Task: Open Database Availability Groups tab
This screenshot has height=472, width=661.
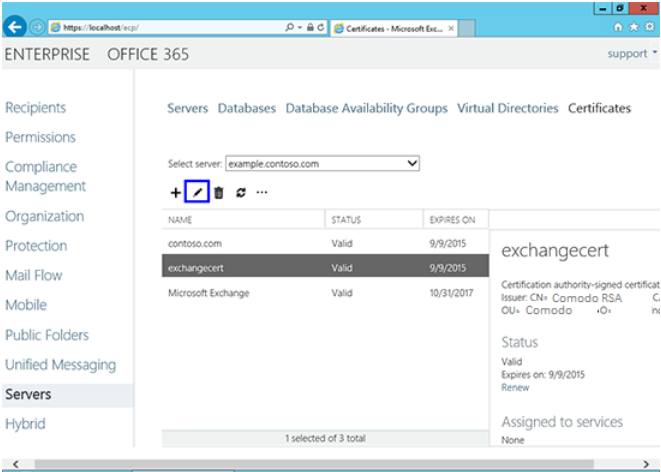Action: 366,108
